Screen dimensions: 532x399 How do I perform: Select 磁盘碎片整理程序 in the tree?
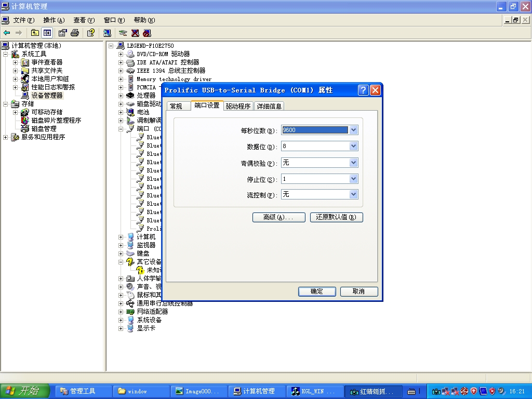[x=56, y=121]
